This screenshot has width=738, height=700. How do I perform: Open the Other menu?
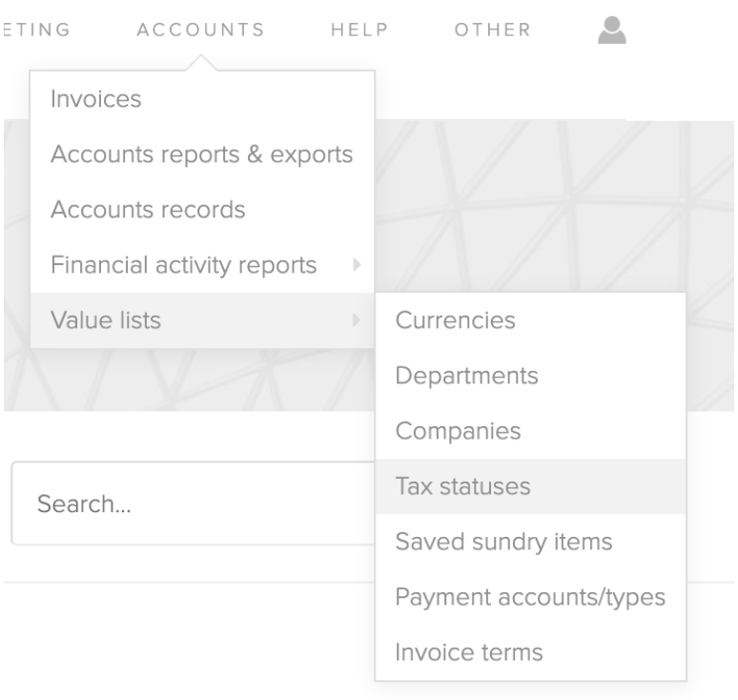point(493,30)
